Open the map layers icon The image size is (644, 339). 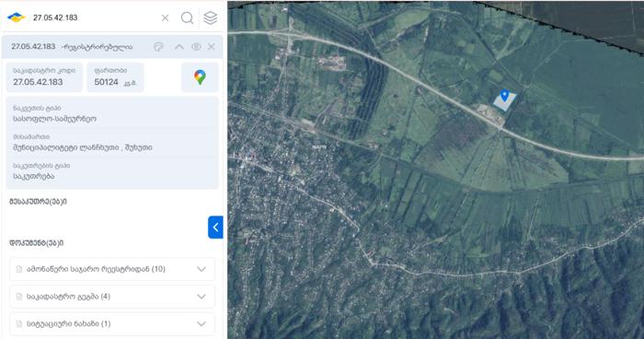point(211,18)
